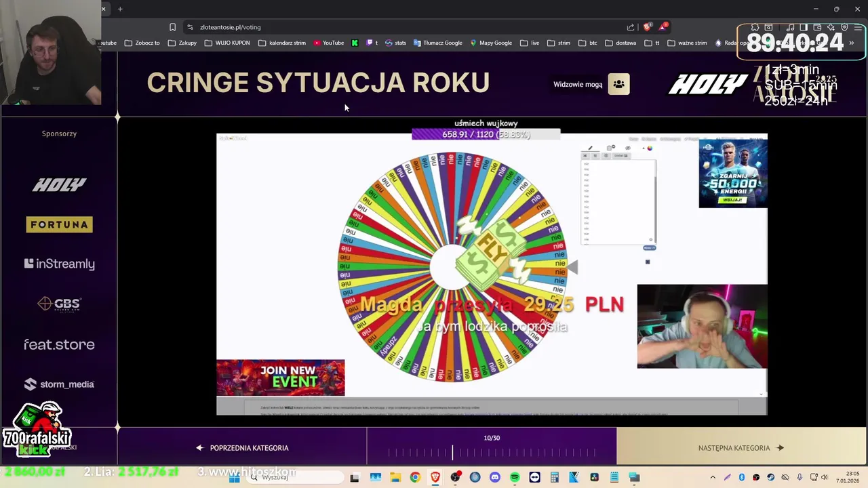The height and width of the screenshot is (488, 868).
Task: Open DaVinci Resolve from the taskbar
Action: point(595,477)
